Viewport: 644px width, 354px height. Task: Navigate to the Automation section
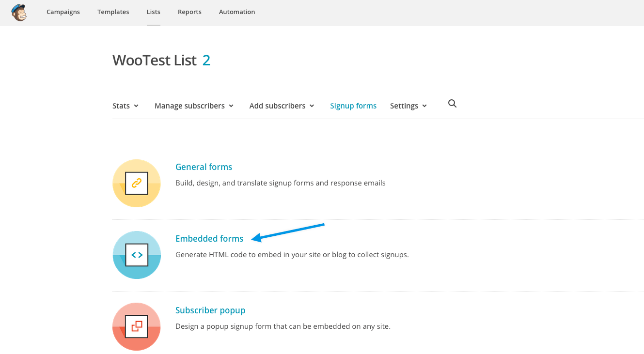coord(237,12)
